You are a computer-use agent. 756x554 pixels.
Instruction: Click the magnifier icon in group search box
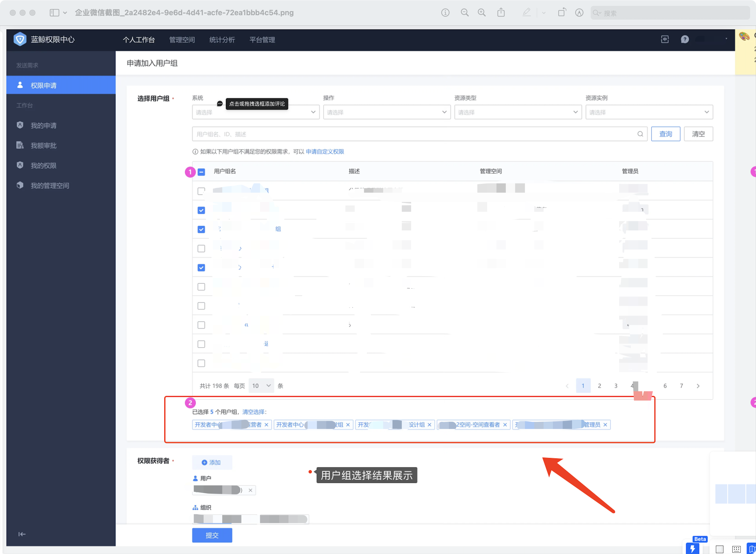[640, 134]
